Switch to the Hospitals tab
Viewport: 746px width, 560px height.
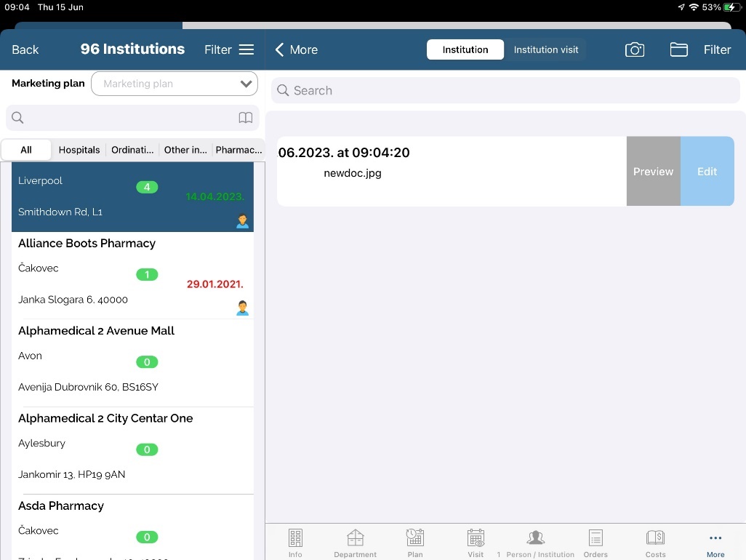click(79, 150)
